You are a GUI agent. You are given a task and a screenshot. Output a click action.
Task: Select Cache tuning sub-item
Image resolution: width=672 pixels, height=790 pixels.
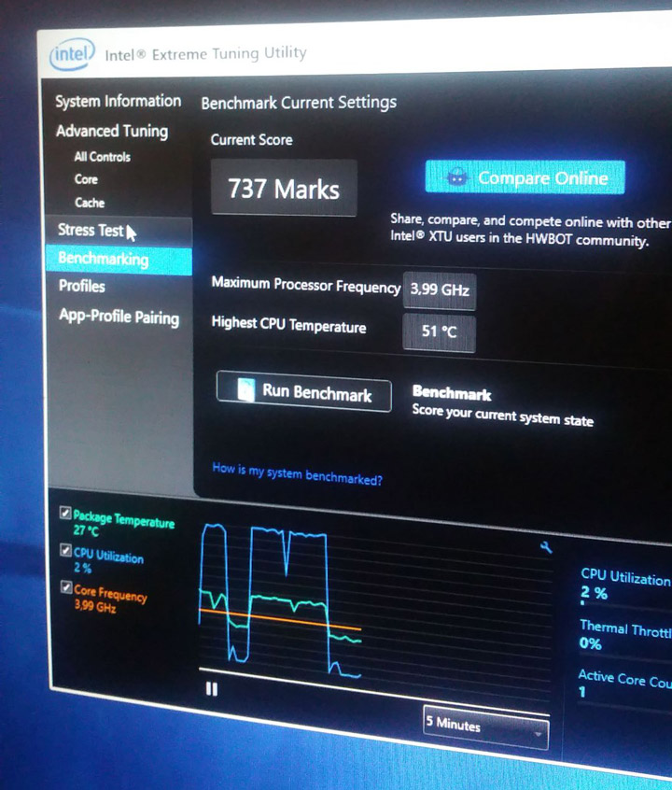90,203
